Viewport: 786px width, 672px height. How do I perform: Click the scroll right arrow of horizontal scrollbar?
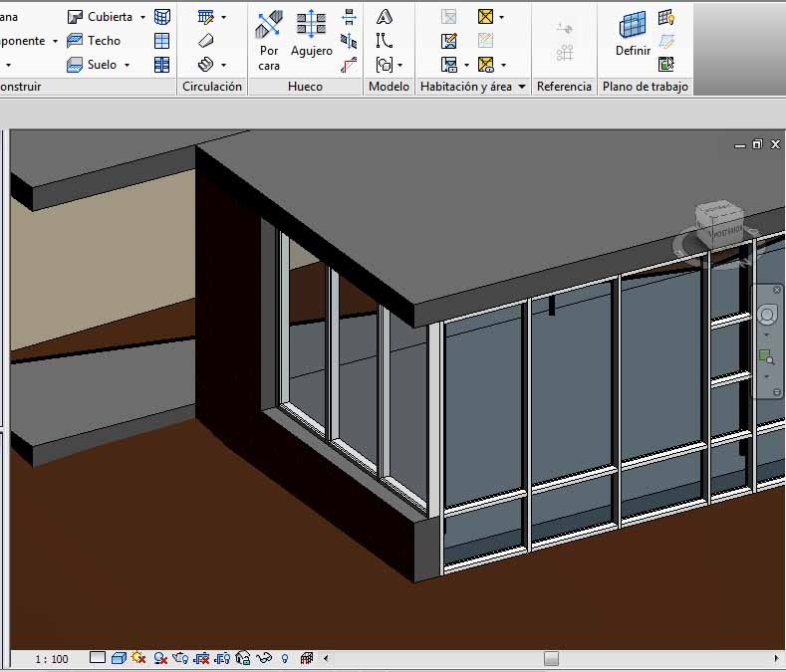pos(776,658)
